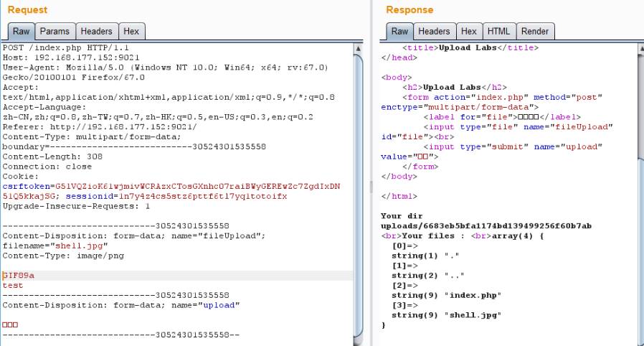Show the request in Hex view

point(131,32)
